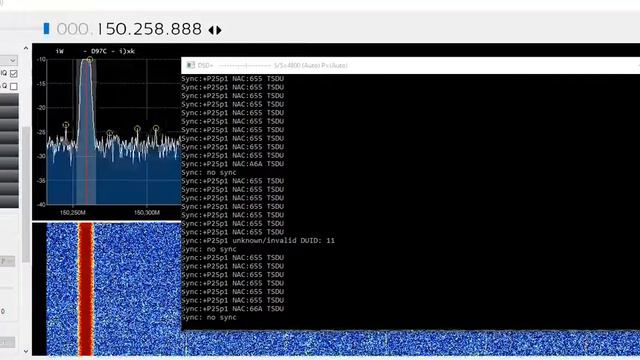Viewport: 640px width, 360px height.
Task: Click the '-10' dB scale label
Action: pyautogui.click(x=41, y=60)
